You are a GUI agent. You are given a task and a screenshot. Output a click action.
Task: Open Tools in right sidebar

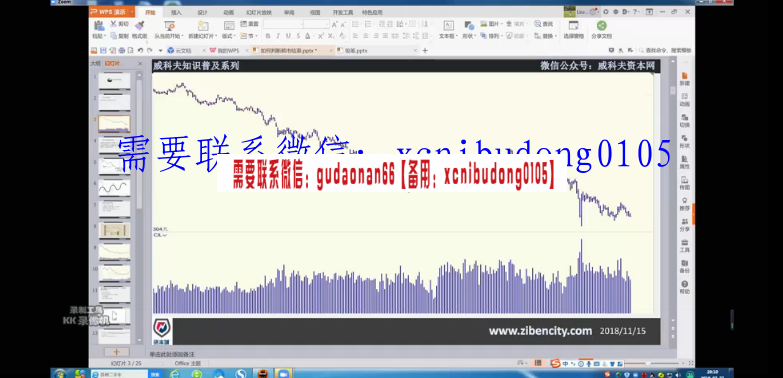(x=685, y=245)
